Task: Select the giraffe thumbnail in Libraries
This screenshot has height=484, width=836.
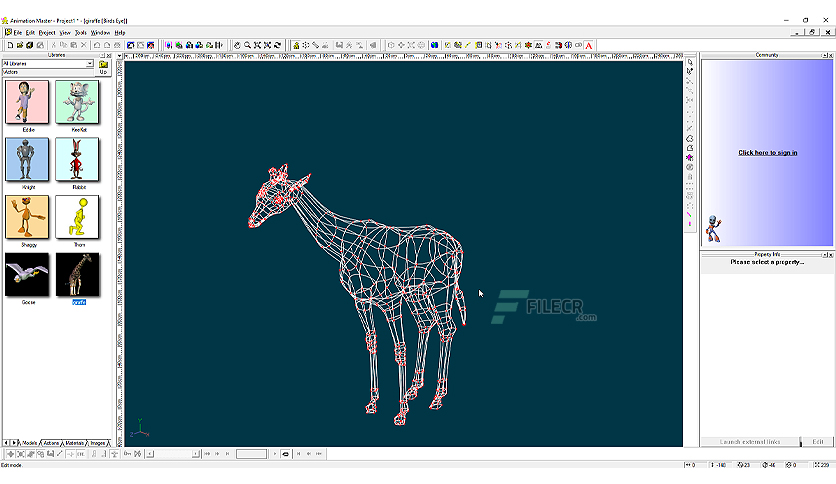Action: [77, 275]
